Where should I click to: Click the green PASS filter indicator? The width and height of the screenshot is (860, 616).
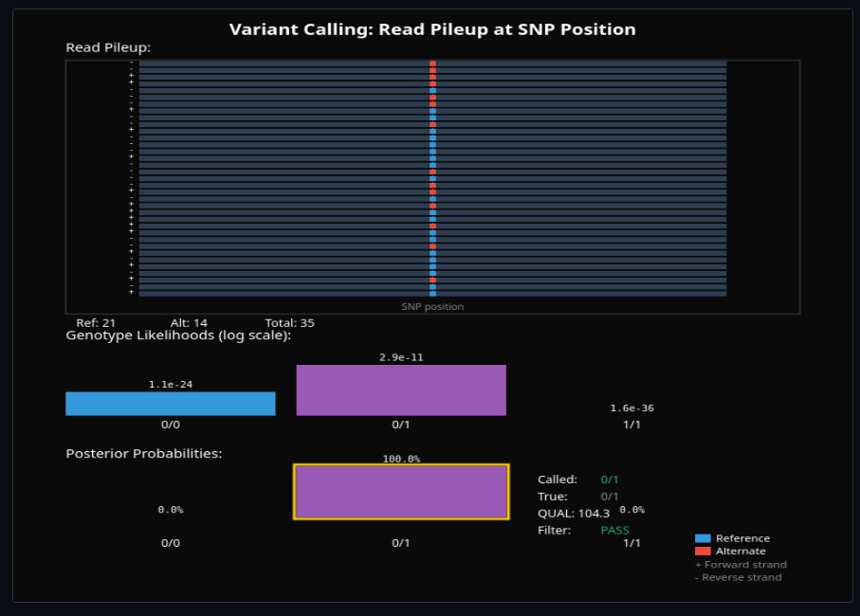pyautogui.click(x=614, y=530)
